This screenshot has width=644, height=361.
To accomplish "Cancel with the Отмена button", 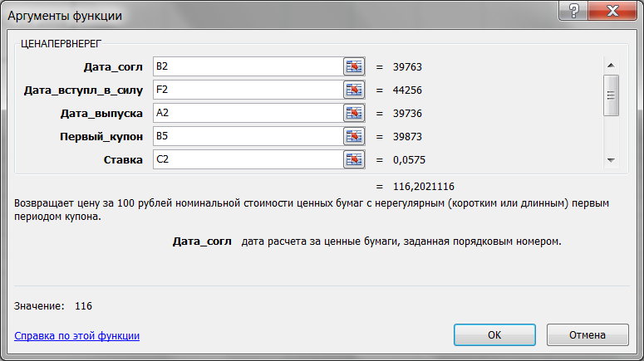I will 587,334.
